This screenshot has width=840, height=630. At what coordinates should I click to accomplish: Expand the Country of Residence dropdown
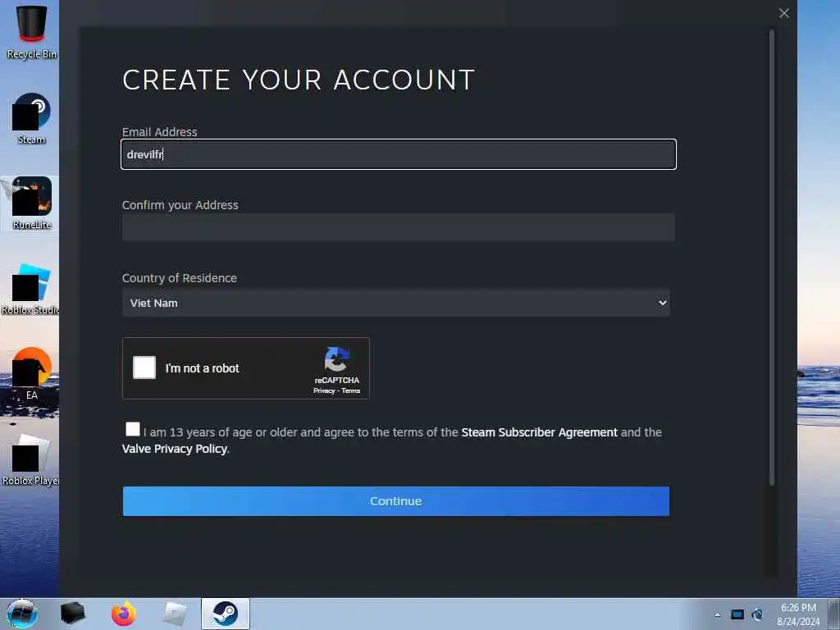tap(396, 303)
